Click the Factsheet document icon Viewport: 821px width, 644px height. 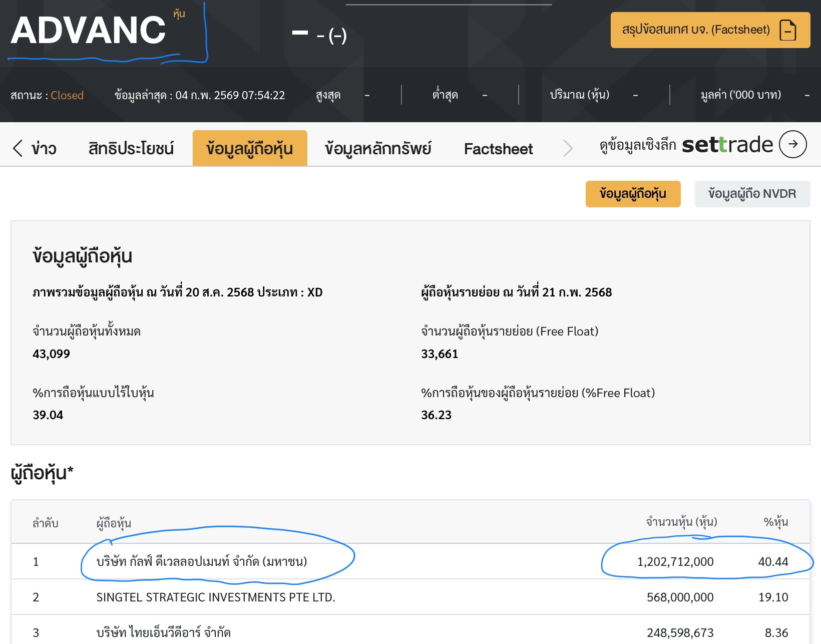788,30
